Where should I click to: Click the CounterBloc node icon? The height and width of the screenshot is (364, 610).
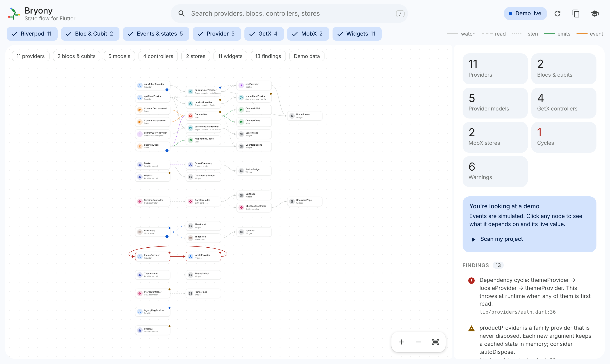click(x=190, y=116)
